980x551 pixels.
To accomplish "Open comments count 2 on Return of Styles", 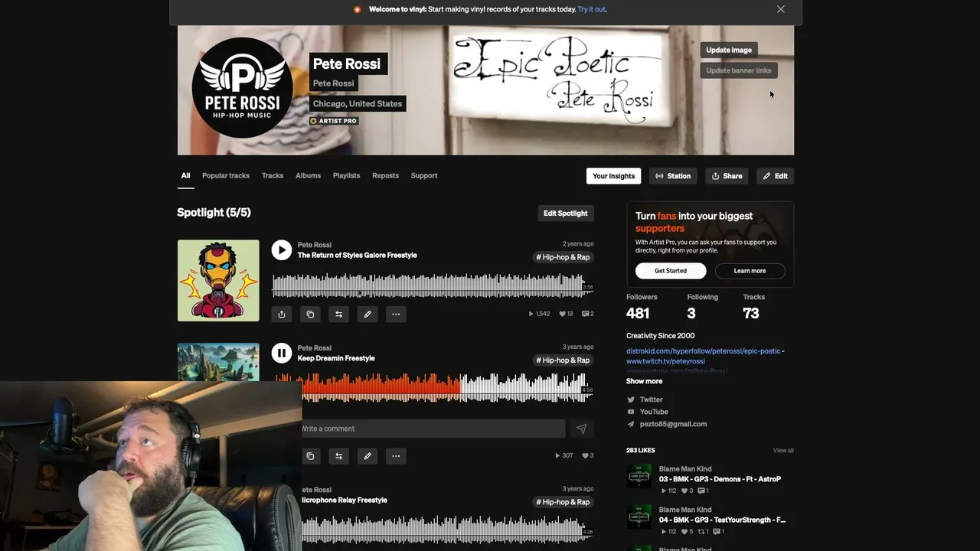I will (x=588, y=314).
